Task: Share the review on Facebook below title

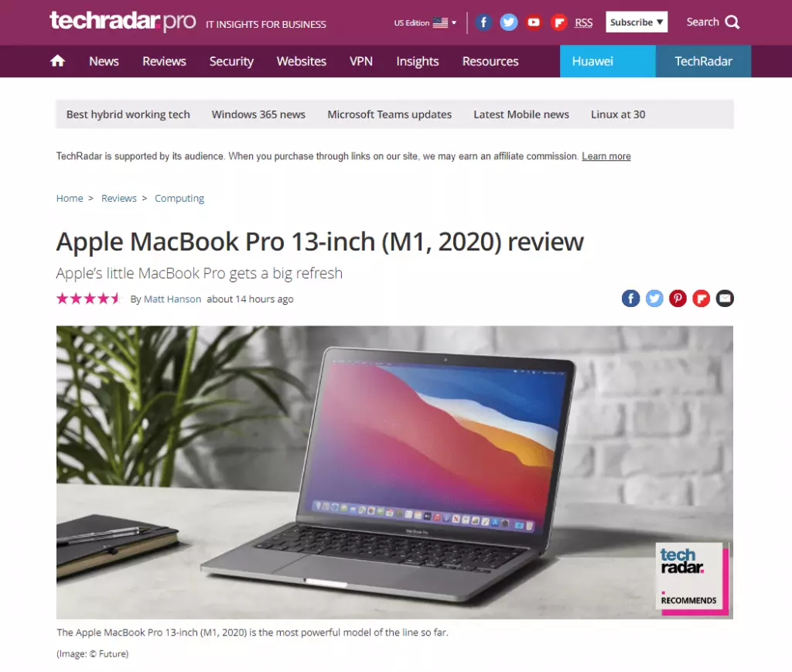Action: (x=631, y=298)
